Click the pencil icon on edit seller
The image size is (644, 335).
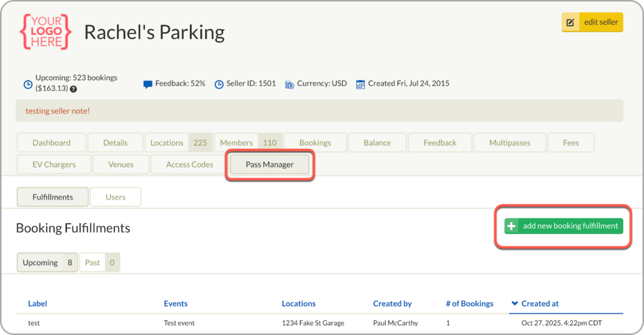pyautogui.click(x=570, y=23)
